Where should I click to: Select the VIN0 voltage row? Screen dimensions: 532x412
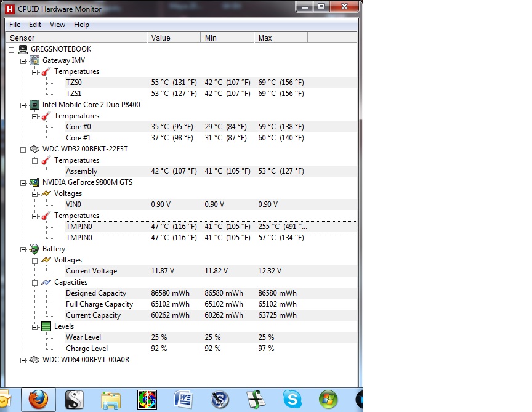click(x=211, y=204)
